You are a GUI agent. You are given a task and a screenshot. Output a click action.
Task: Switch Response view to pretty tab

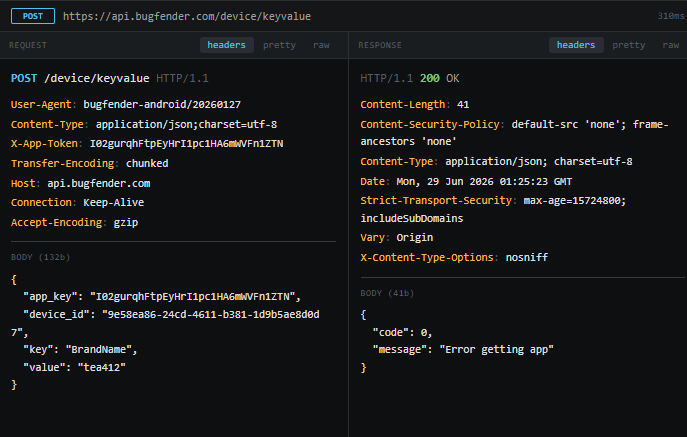629,45
